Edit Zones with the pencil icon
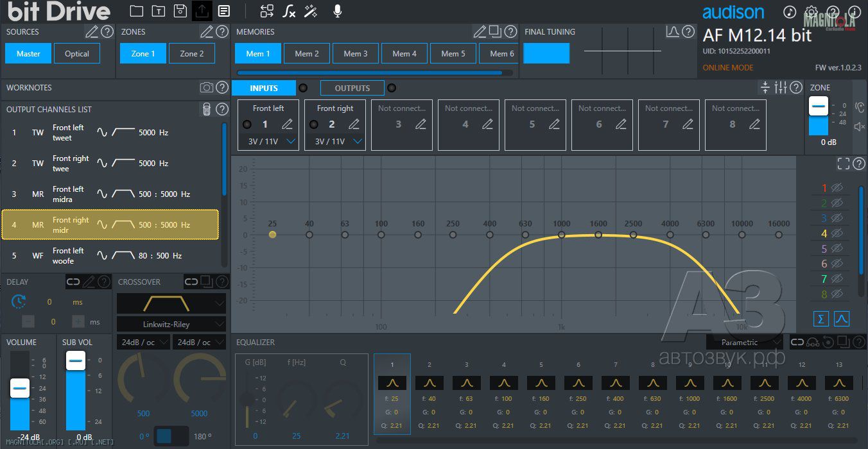The height and width of the screenshot is (449, 868). click(207, 31)
